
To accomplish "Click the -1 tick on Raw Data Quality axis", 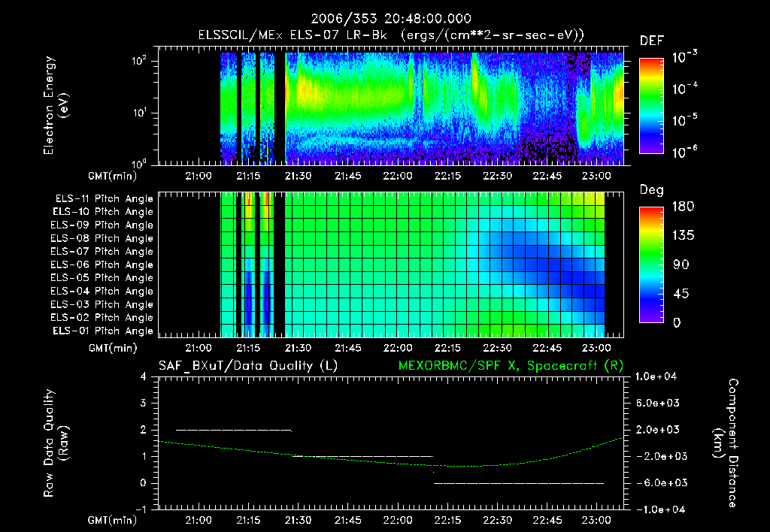I will [141, 509].
